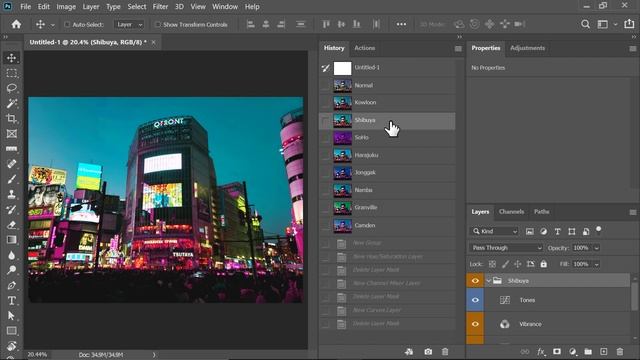Image resolution: width=640 pixels, height=360 pixels.
Task: Collapse the Shibuya group chevron
Action: click(488, 281)
